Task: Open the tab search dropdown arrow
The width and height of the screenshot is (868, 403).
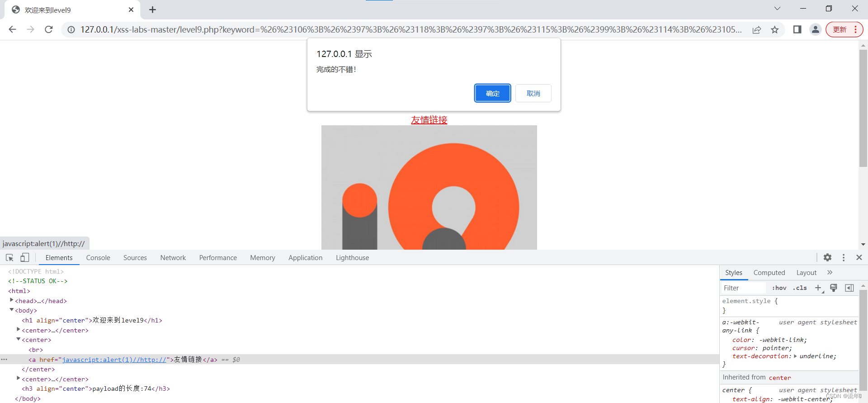Action: [777, 9]
